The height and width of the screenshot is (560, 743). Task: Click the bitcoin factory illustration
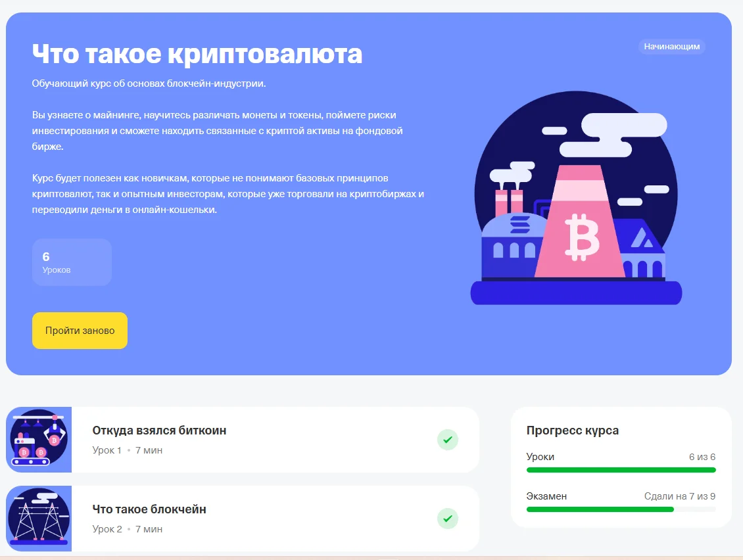pos(576,198)
